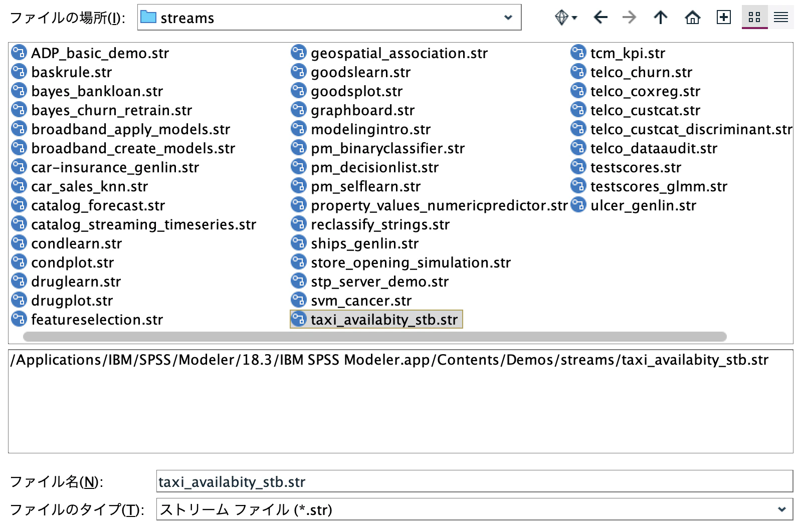Click the horizontal scrollbar of the file list

tap(375, 337)
